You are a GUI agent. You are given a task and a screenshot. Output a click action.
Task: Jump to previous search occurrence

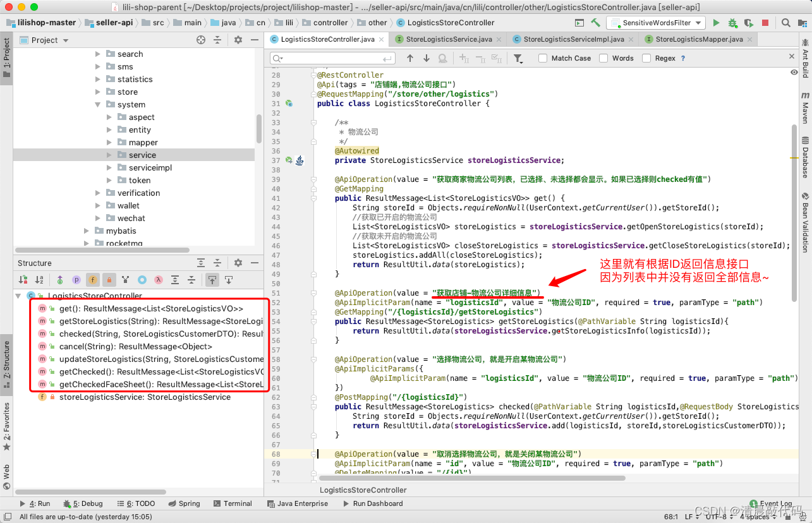410,58
